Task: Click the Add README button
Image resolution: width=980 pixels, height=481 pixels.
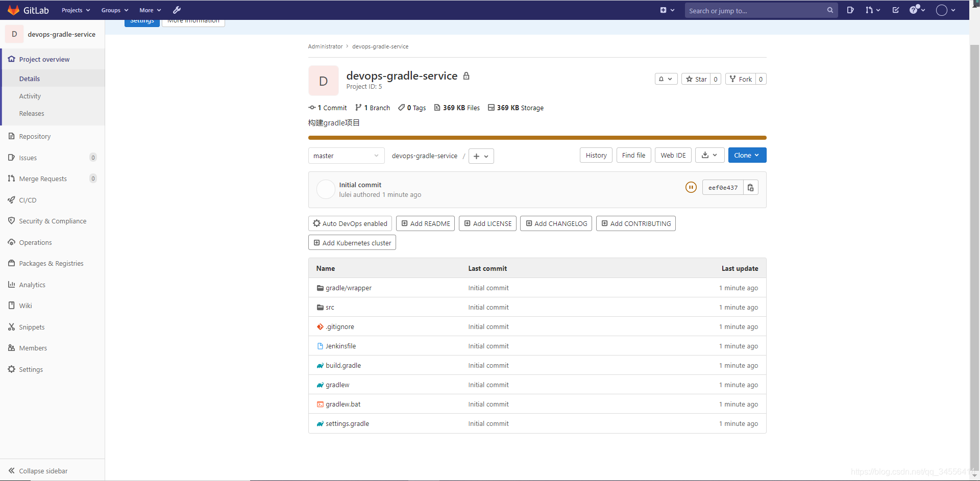Action: [425, 223]
